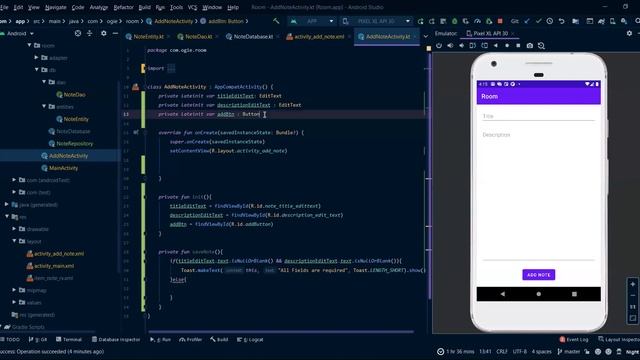Collapse the dao folder
Screen dimensions: 640x360
[x=44, y=82]
